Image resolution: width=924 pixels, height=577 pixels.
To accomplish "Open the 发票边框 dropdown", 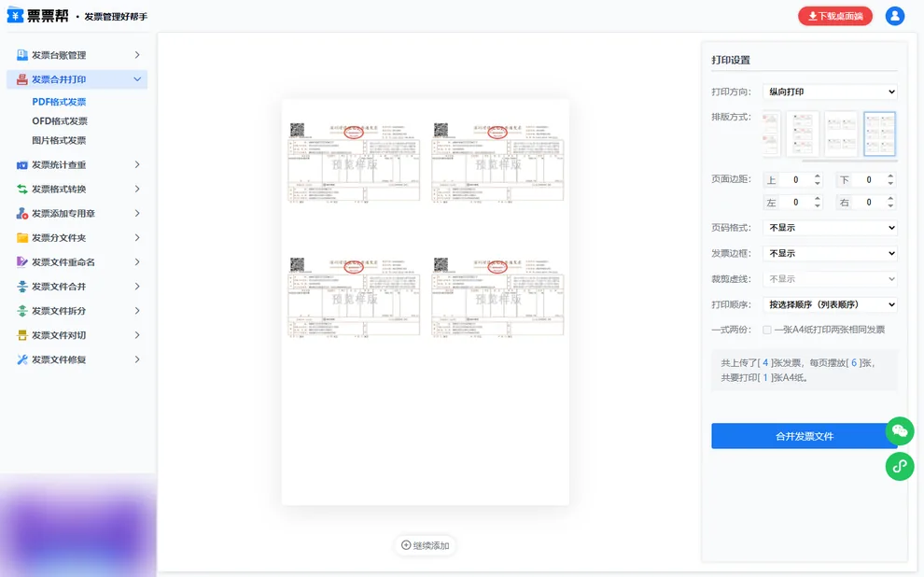I will click(830, 253).
